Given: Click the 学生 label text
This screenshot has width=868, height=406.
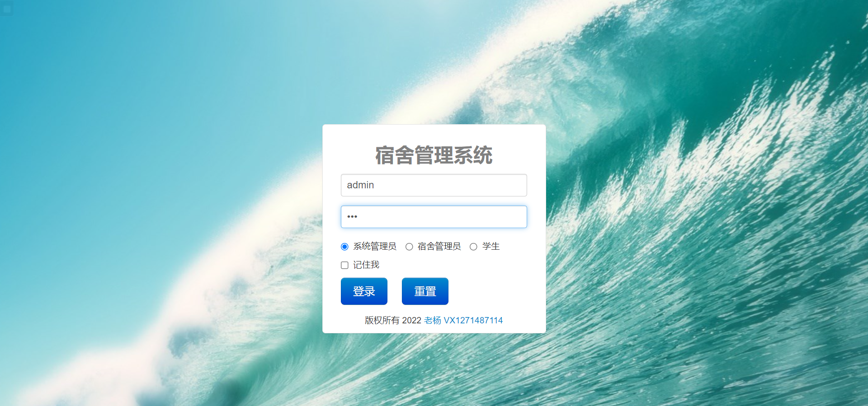Looking at the screenshot, I should click(491, 246).
